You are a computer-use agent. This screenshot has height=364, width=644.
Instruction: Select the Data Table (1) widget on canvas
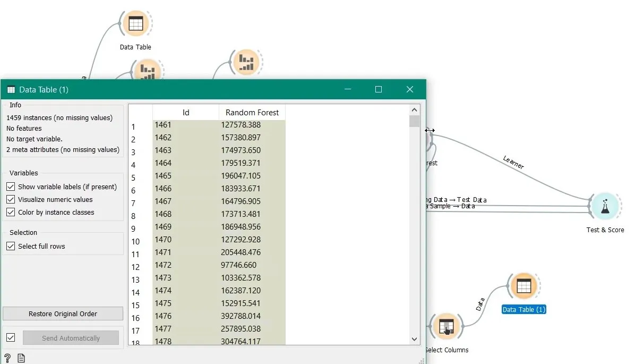click(x=523, y=286)
